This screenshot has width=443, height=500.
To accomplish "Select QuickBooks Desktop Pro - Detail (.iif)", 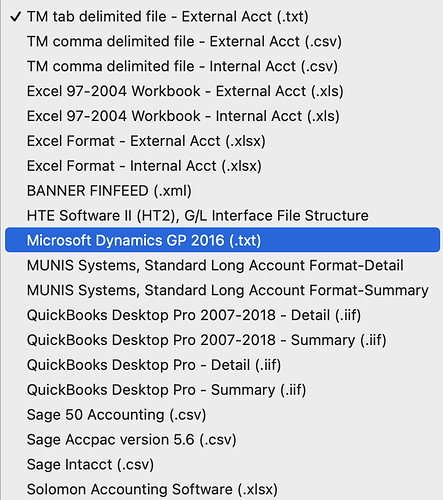I will pyautogui.click(x=222, y=365).
